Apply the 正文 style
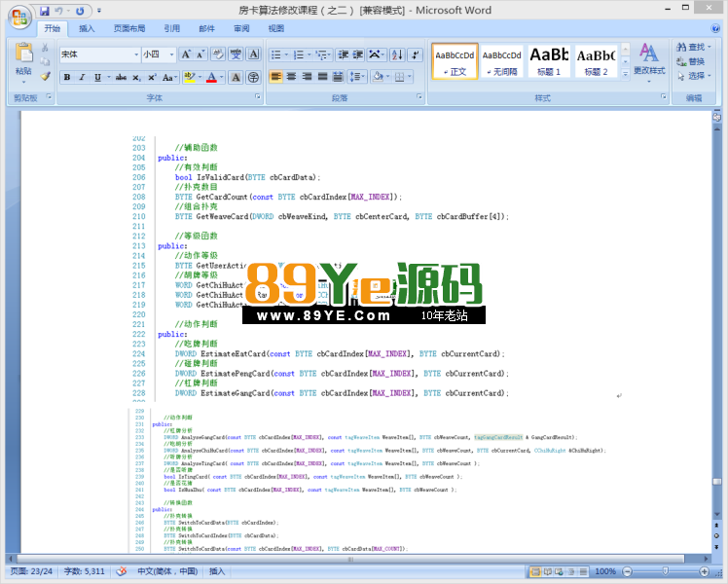This screenshot has height=584, width=728. pos(455,61)
